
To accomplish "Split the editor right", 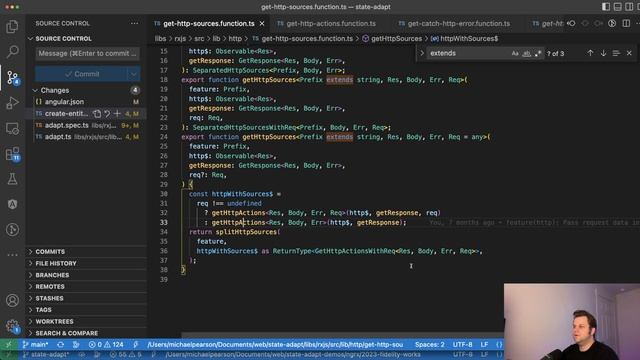I will pyautogui.click(x=626, y=24).
